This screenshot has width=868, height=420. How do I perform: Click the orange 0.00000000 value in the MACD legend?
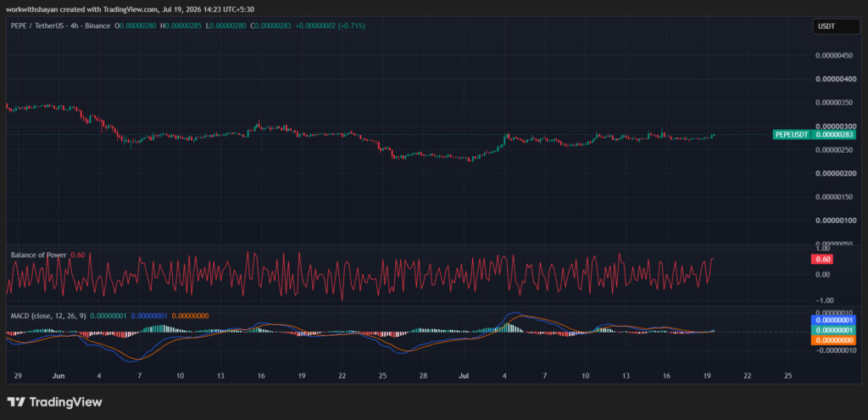point(190,316)
